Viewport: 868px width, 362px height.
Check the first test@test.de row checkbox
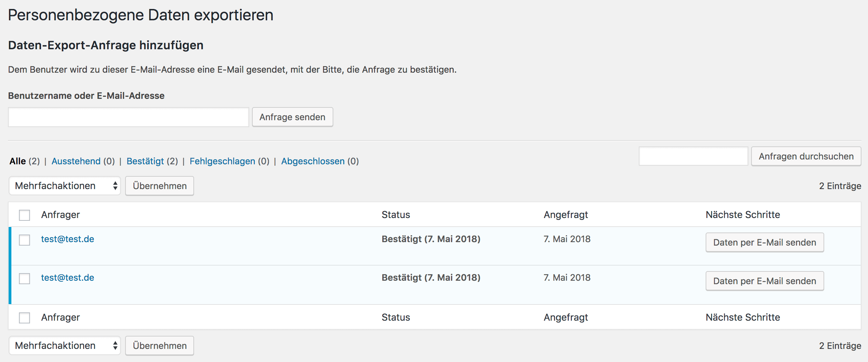pos(24,240)
